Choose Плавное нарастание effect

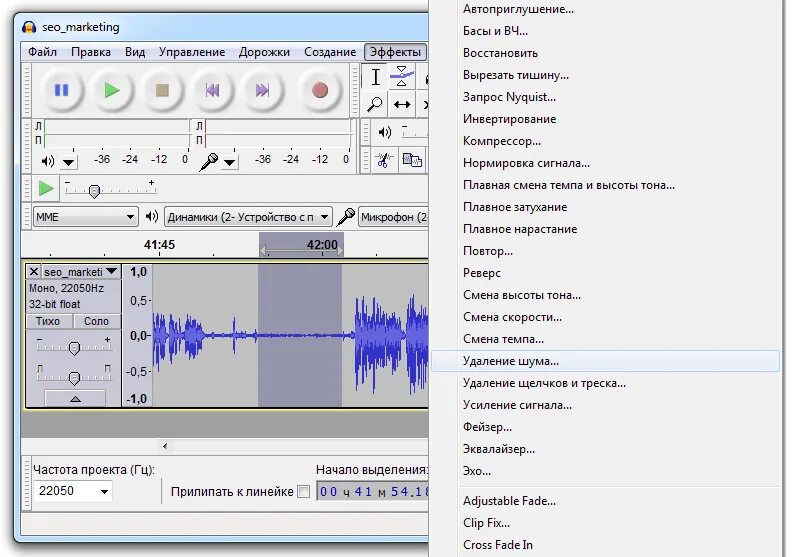[x=605, y=229]
